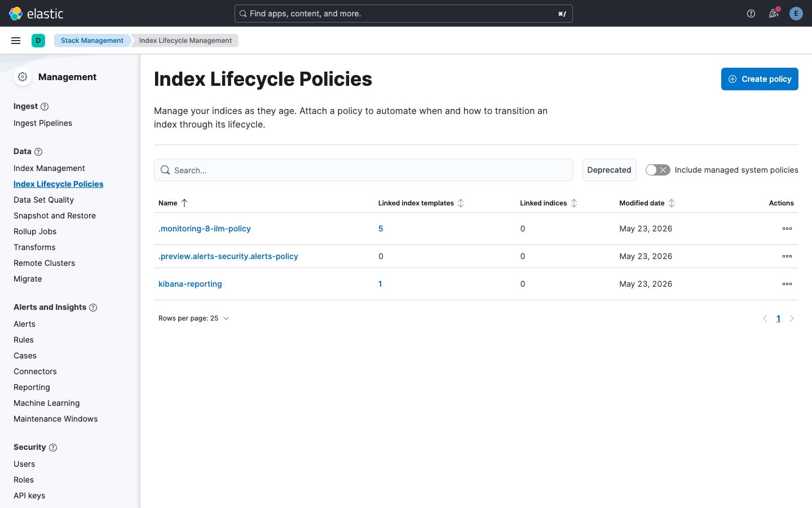Image resolution: width=812 pixels, height=508 pixels.
Task: Open Ingest Pipelines in sidebar
Action: 43,123
